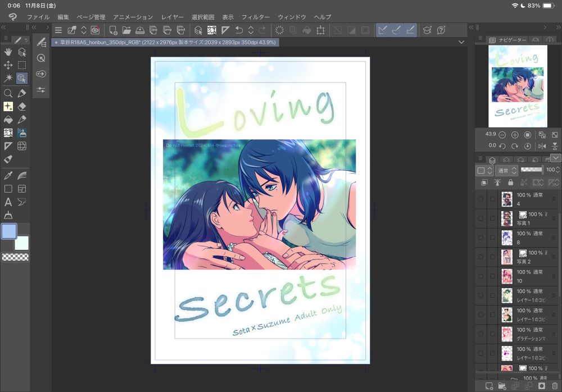
Task: Open the ウィンドウ menu
Action: click(x=292, y=17)
